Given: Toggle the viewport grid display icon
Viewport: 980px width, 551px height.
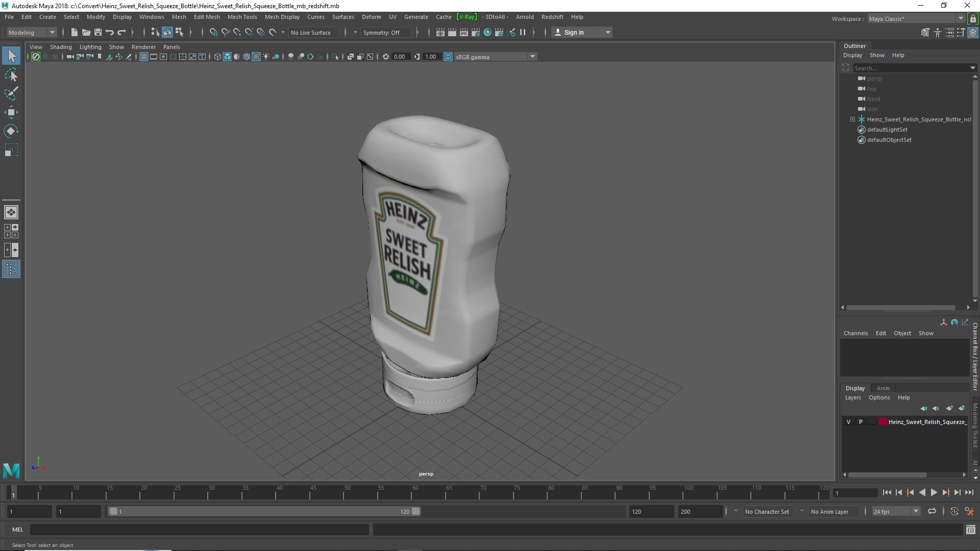Looking at the screenshot, I should 144,57.
